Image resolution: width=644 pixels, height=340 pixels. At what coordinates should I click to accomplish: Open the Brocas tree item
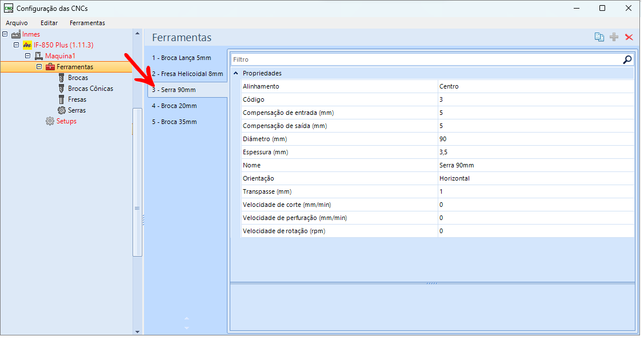[78, 78]
